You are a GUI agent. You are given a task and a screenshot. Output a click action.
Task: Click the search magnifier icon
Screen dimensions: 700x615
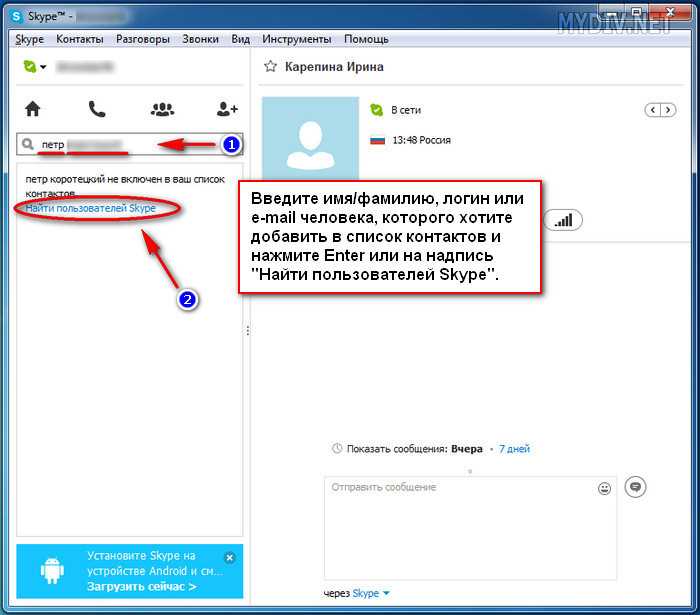tap(28, 144)
